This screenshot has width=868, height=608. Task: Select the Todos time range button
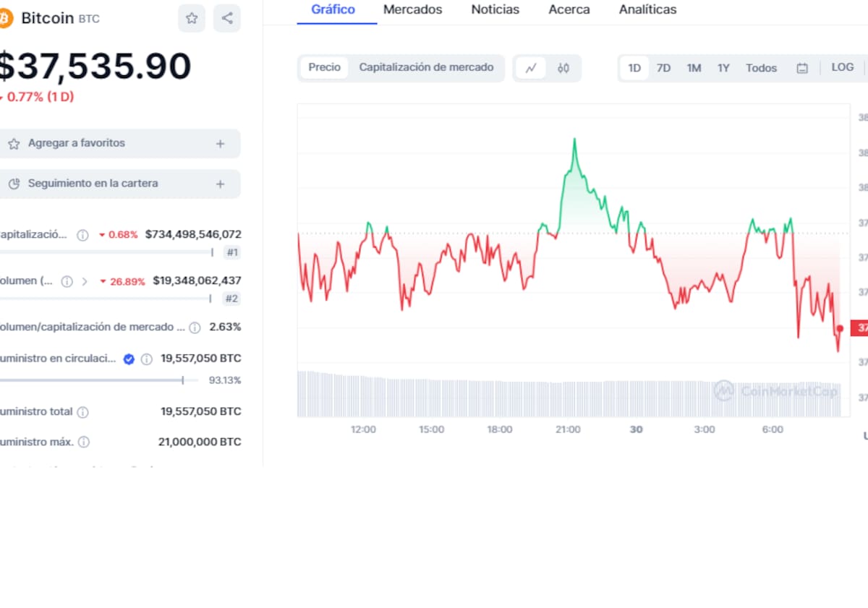(x=761, y=68)
